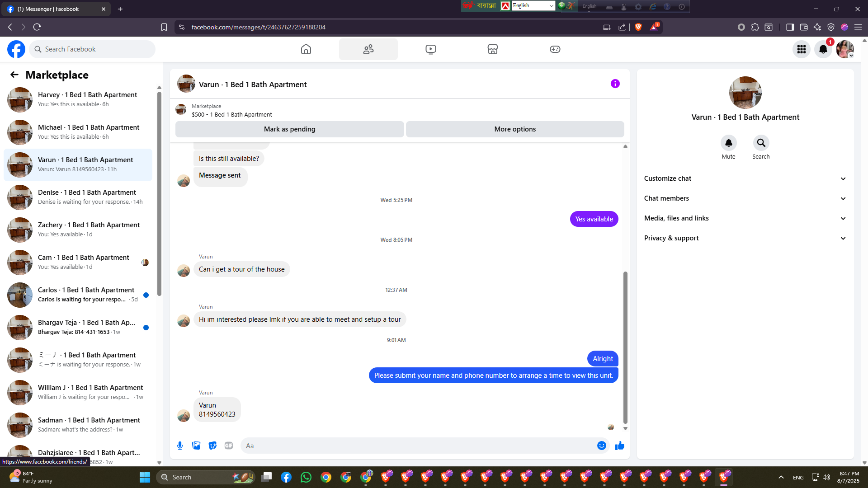This screenshot has height=488, width=868.
Task: Expand Media, files and links section
Action: coord(745,218)
